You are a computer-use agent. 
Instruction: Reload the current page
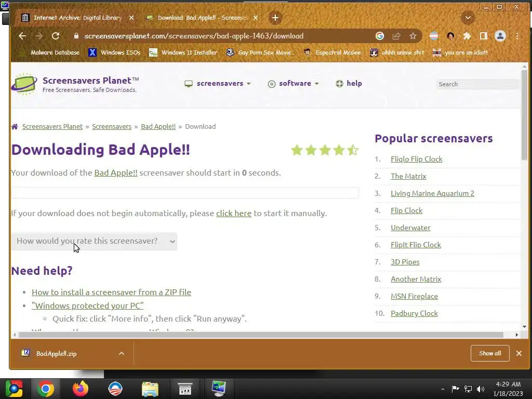(x=56, y=36)
